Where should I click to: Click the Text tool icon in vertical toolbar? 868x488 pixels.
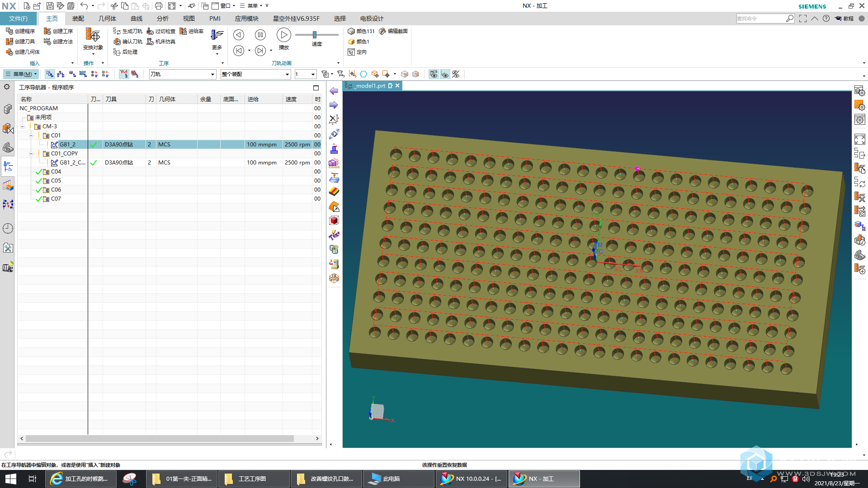(x=334, y=235)
